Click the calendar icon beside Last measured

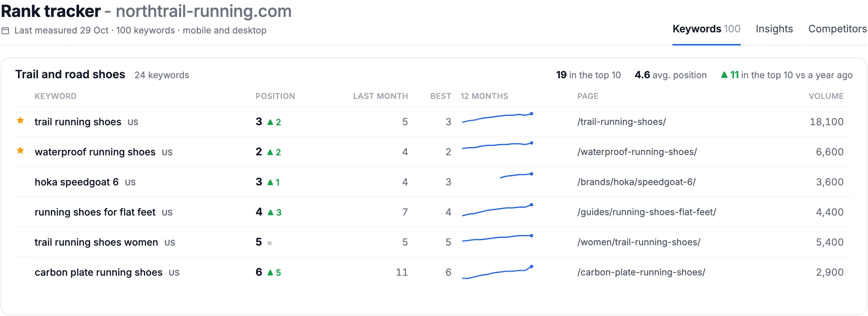(5, 30)
